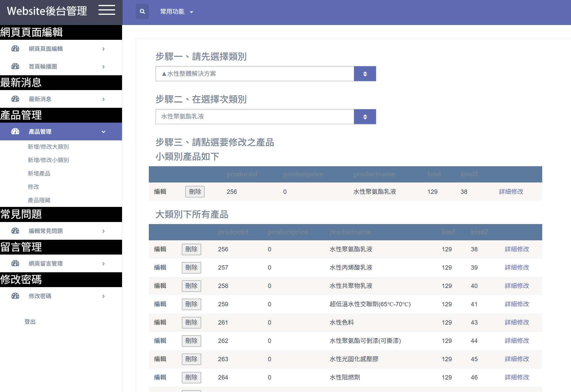Click product name 水性色料
Screen dimensions: 571x392
pyautogui.click(x=342, y=322)
